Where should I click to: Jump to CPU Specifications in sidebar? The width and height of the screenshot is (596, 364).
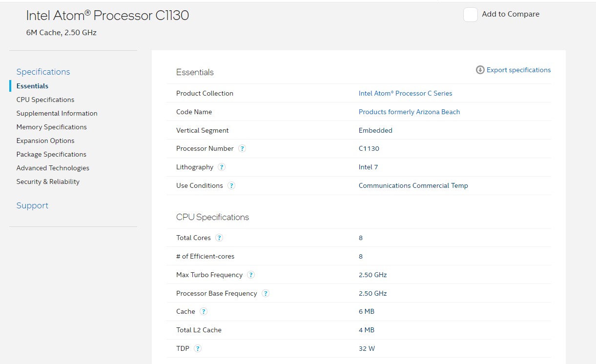(x=45, y=100)
